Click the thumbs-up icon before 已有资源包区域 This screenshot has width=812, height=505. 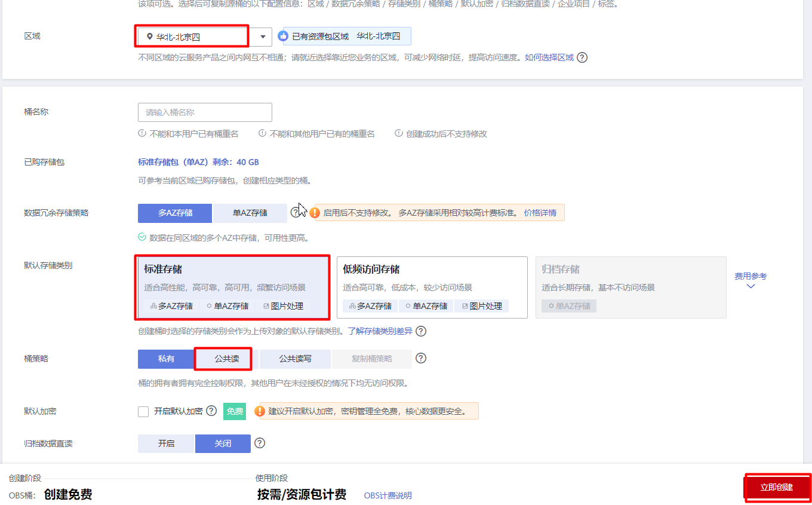[x=284, y=36]
